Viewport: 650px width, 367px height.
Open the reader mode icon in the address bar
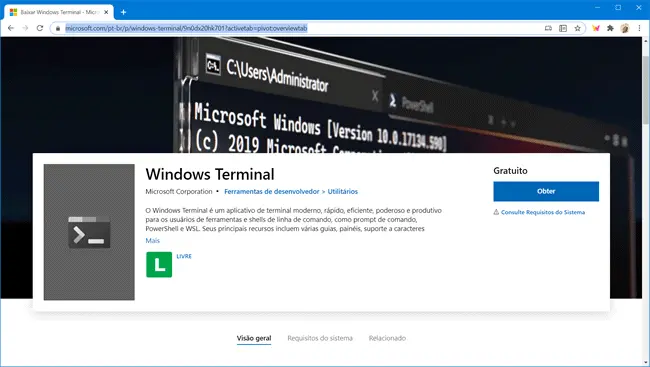pos(563,28)
